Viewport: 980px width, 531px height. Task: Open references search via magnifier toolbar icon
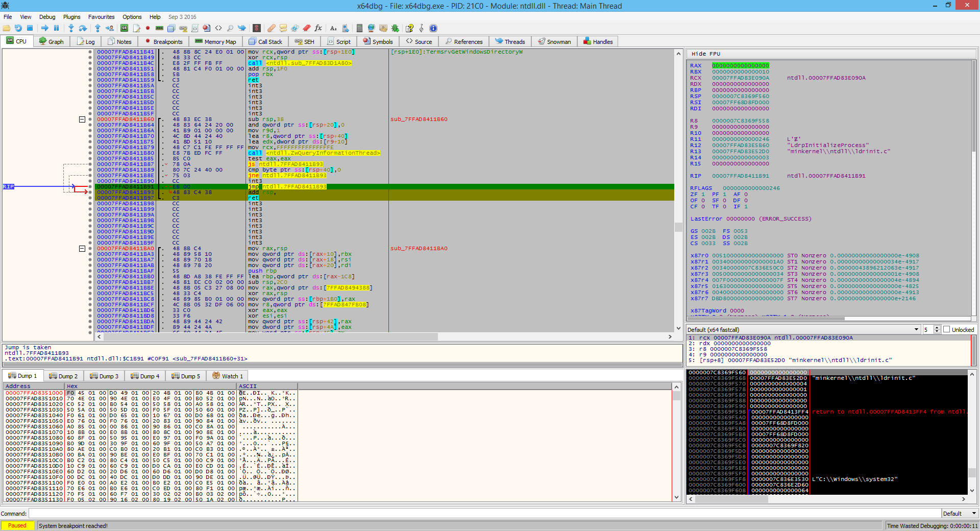(x=230, y=28)
